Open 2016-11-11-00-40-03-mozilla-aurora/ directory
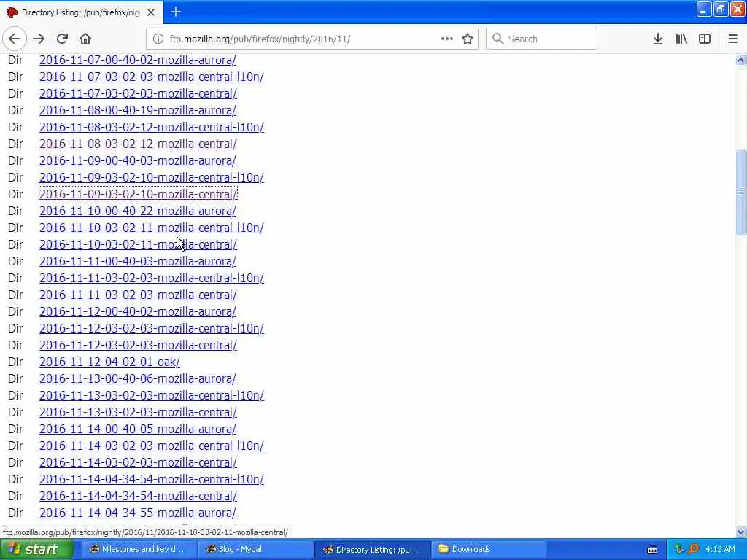The image size is (747, 560). (138, 261)
